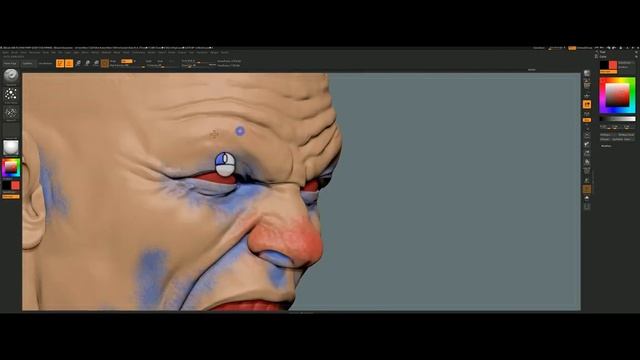This screenshot has height=360, width=640.
Task: Select the red main color swatch on left shelf
Action: pos(15,186)
